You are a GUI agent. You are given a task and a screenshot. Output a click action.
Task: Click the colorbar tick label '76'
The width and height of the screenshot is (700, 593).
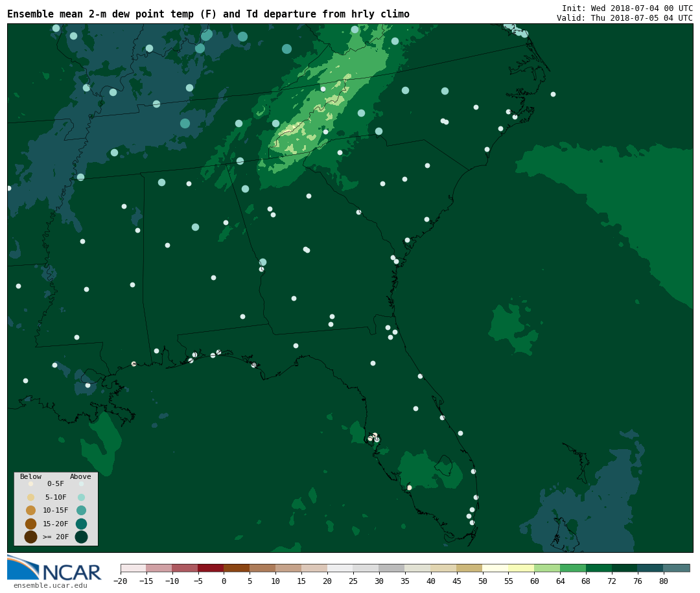tap(638, 581)
